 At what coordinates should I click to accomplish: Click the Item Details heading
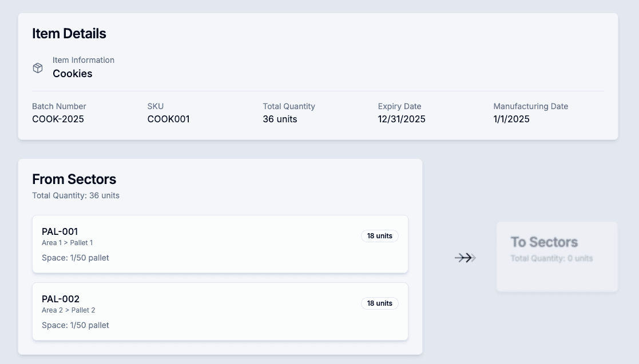point(69,34)
